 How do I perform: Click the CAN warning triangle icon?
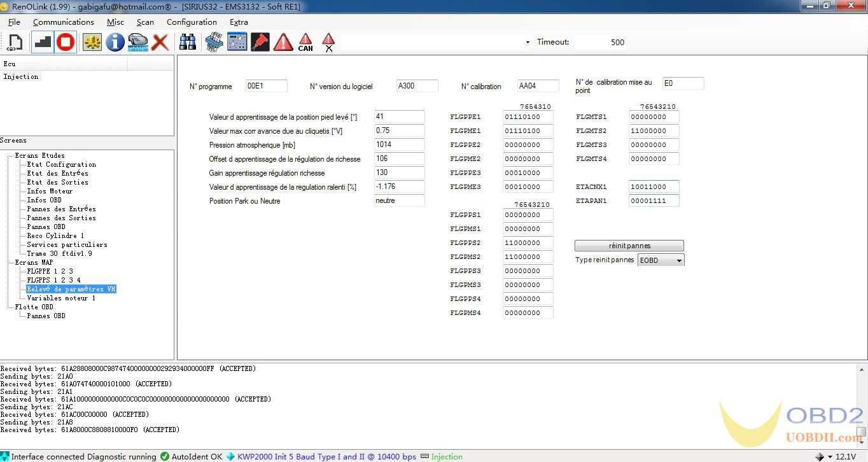[x=305, y=43]
